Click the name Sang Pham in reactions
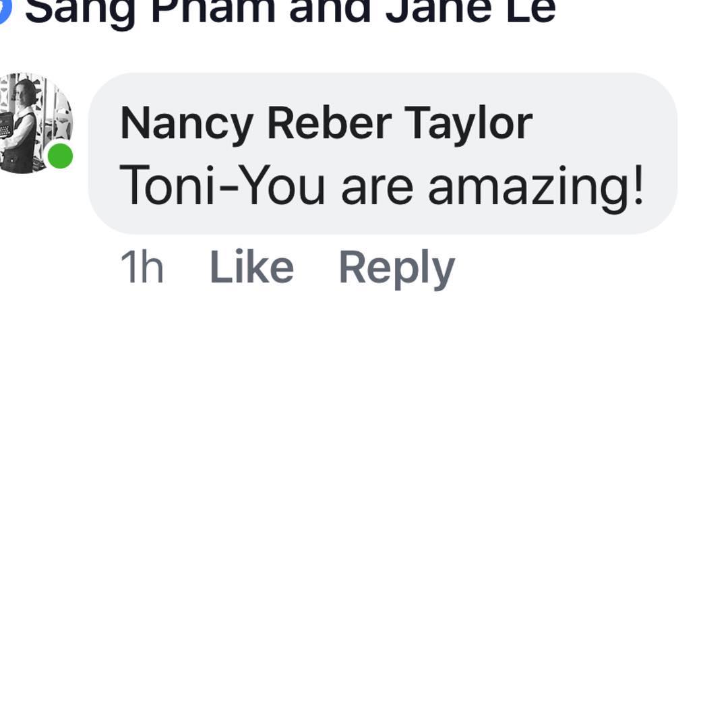Screen dimensions: 728x728 (150, 11)
